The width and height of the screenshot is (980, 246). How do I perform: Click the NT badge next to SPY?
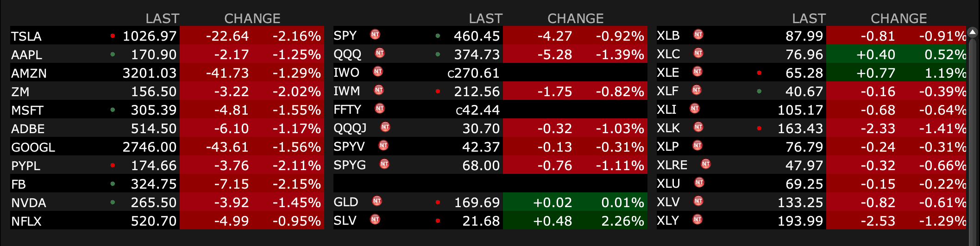coord(375,35)
